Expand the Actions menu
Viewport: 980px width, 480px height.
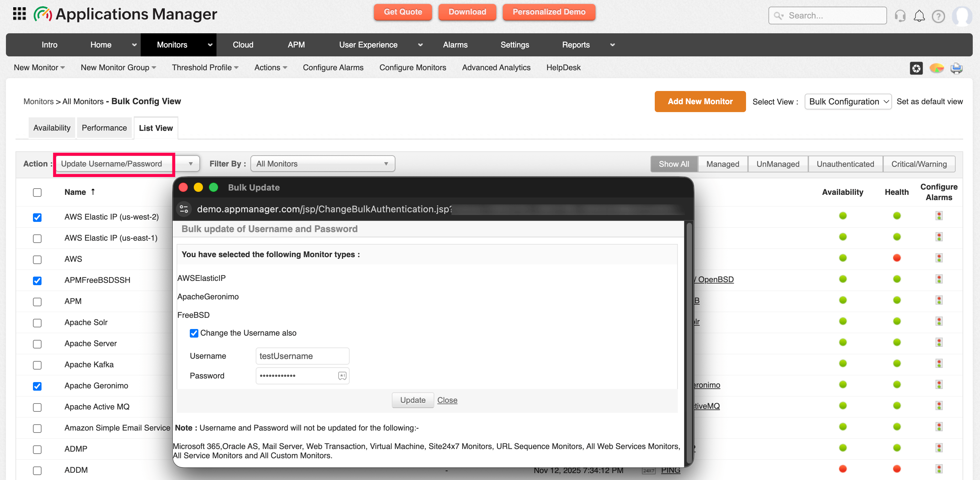[271, 68]
